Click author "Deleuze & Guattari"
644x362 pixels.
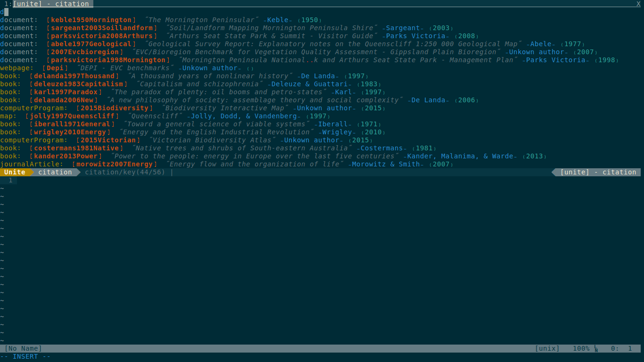click(309, 84)
